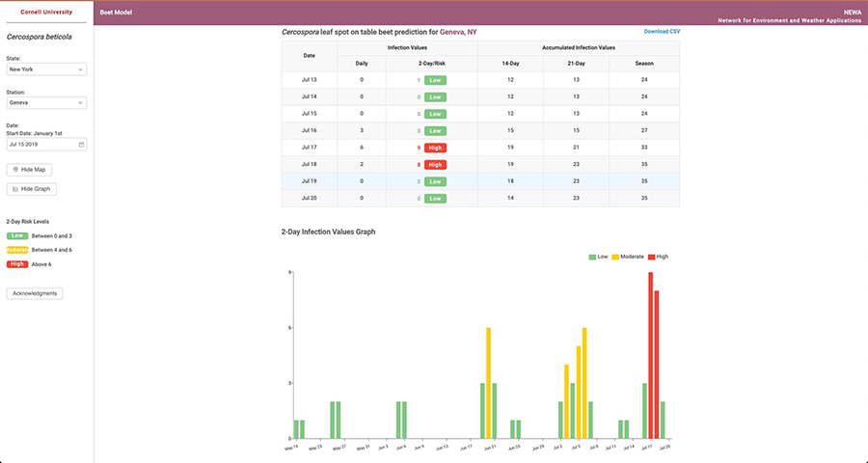Click the High risk badge for Jul 18
The width and height of the screenshot is (868, 463).
click(x=435, y=165)
